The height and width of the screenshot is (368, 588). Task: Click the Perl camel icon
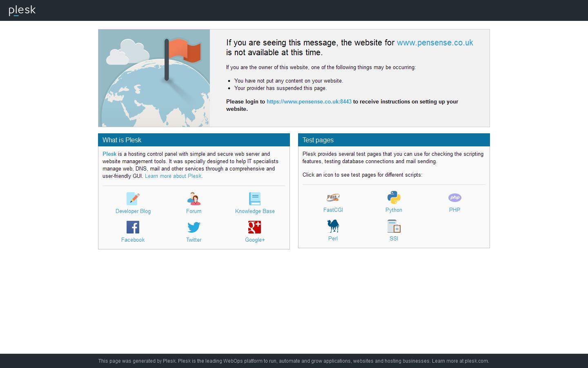pyautogui.click(x=333, y=226)
